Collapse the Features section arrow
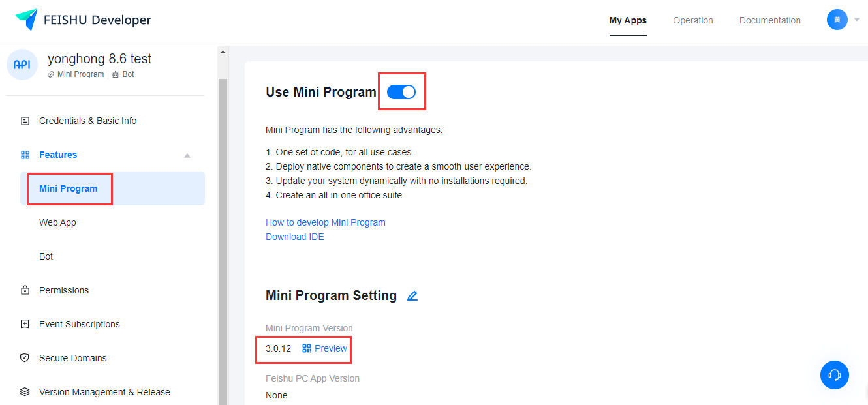This screenshot has height=405, width=868. pyautogui.click(x=187, y=155)
